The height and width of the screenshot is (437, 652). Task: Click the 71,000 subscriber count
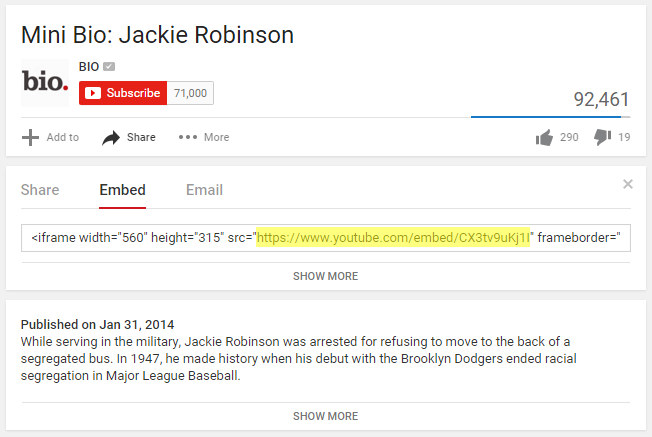pos(190,93)
